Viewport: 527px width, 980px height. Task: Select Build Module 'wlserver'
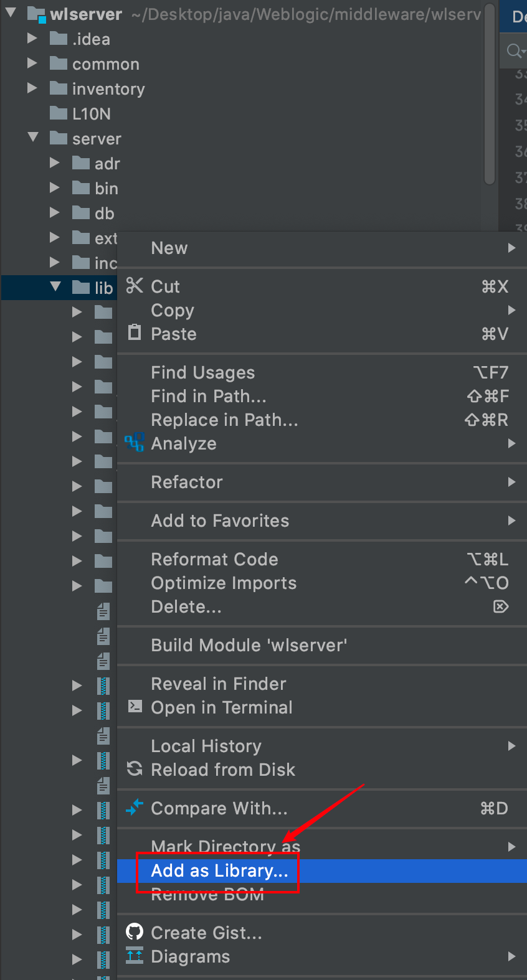[249, 645]
